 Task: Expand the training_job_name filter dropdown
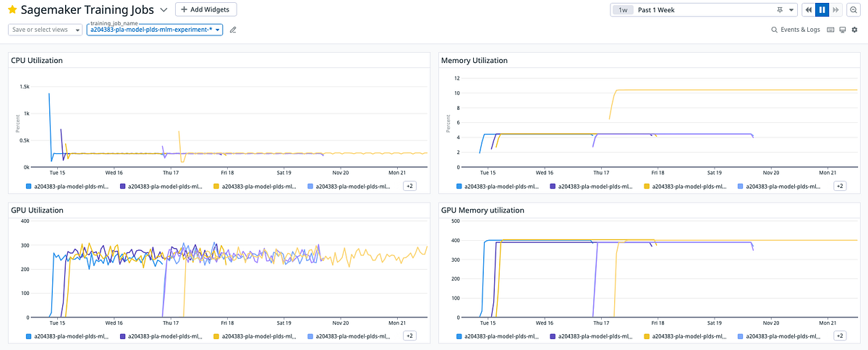(155, 29)
